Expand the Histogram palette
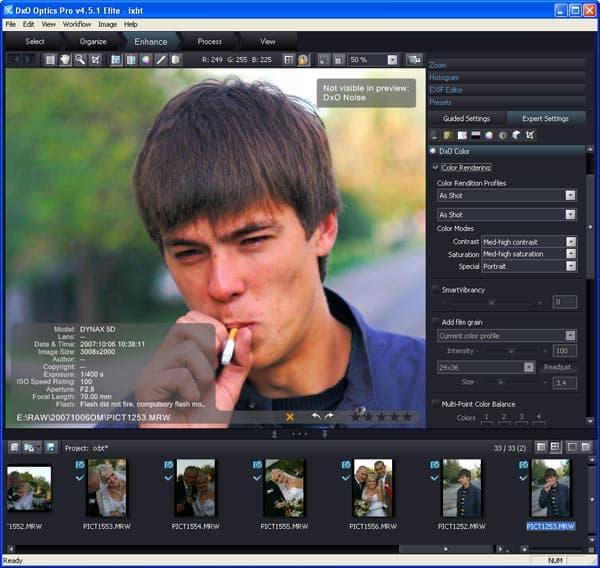The height and width of the screenshot is (568, 600). (x=507, y=77)
